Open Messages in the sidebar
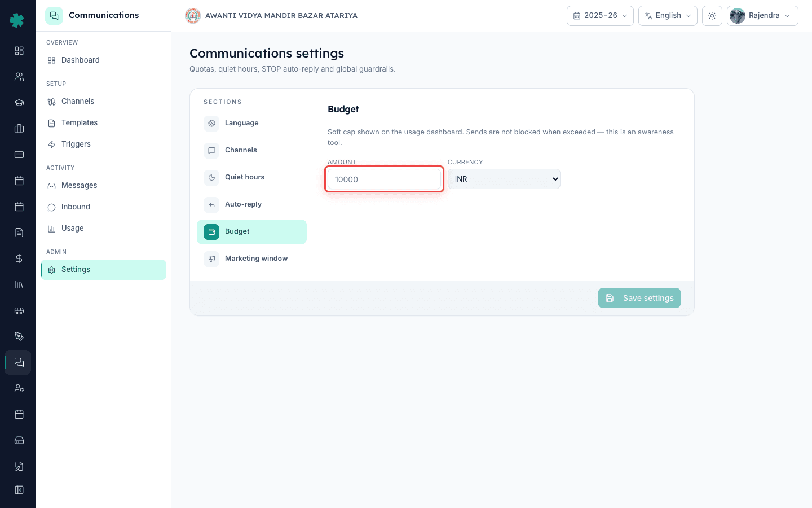Screen dimensions: 812x508 (104, 186)
